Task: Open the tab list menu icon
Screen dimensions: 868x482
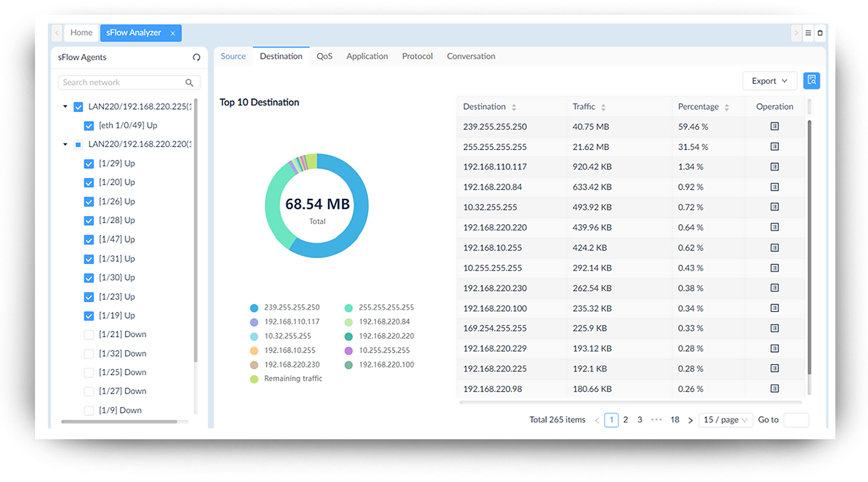Action: click(x=808, y=33)
